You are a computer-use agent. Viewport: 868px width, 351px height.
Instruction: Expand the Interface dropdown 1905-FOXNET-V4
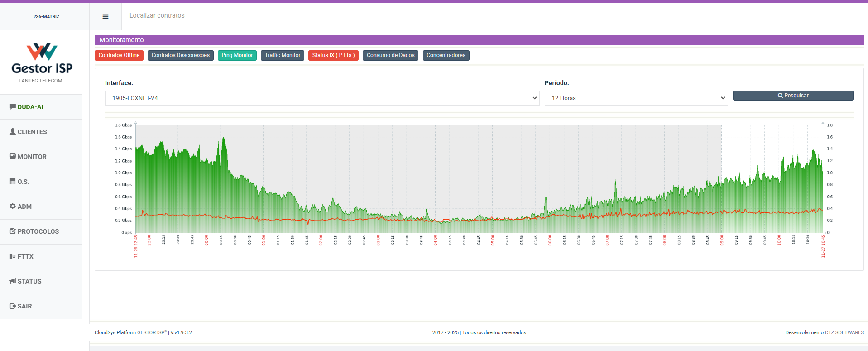tap(321, 98)
